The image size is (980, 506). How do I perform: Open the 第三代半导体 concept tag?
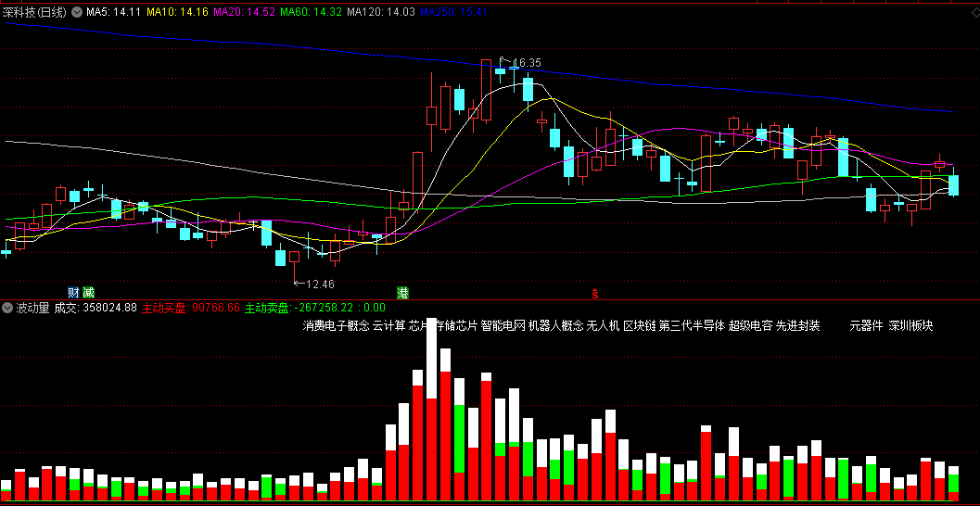692,325
